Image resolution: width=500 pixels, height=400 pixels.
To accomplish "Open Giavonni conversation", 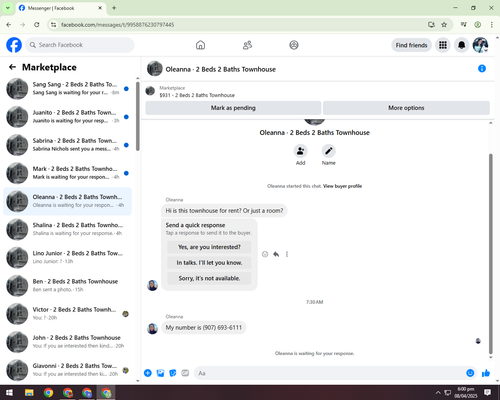I will [67, 370].
